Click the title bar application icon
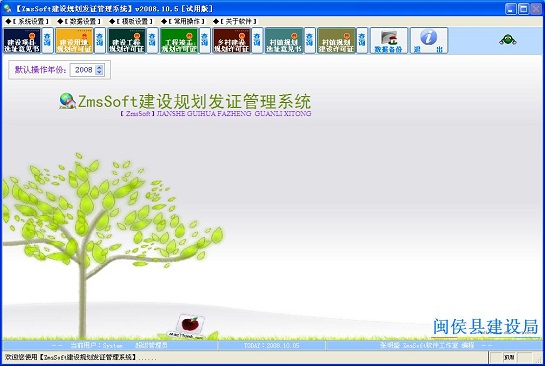Image resolution: width=545 pixels, height=366 pixels. [x=8, y=8]
